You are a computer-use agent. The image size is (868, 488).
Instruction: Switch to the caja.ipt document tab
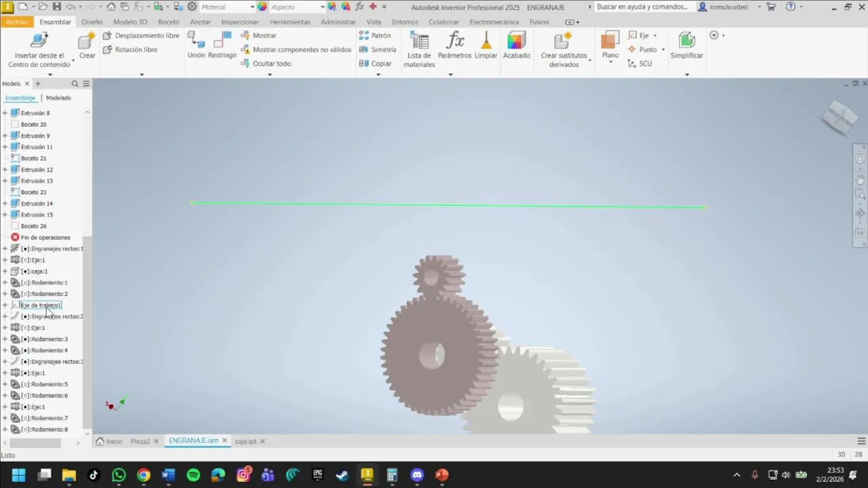point(245,441)
